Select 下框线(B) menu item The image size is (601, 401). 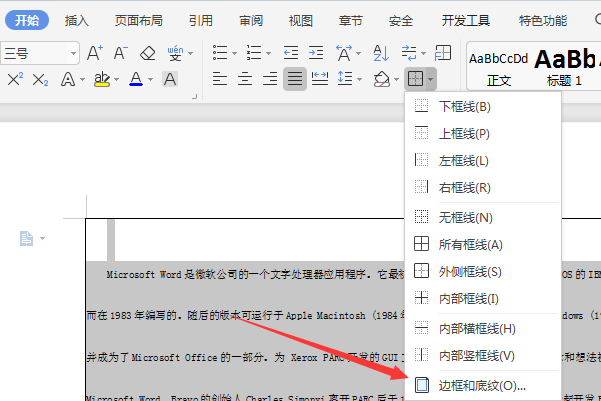pyautogui.click(x=483, y=106)
